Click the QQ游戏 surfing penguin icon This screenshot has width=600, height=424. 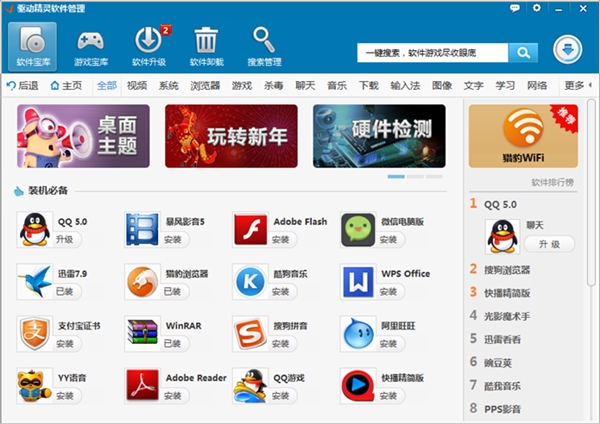pos(250,385)
